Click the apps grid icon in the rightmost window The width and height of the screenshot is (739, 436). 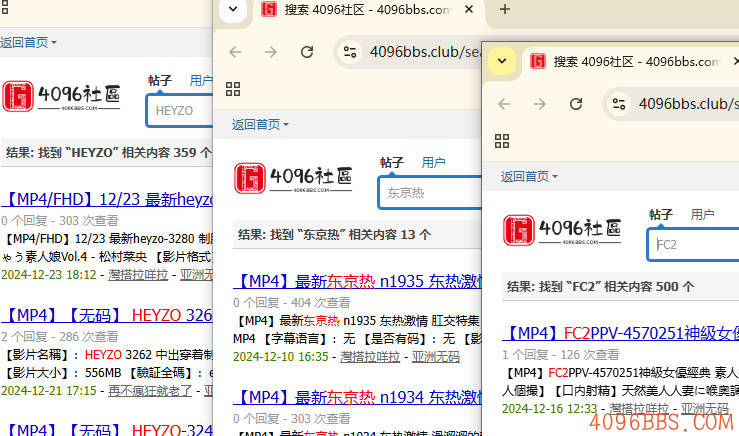coord(503,140)
